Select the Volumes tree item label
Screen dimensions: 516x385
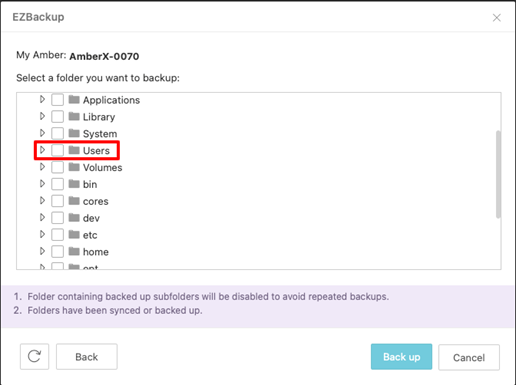(x=103, y=167)
